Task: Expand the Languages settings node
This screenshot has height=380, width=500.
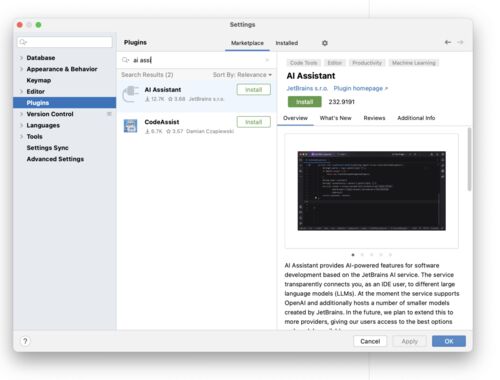Action: tap(21, 125)
